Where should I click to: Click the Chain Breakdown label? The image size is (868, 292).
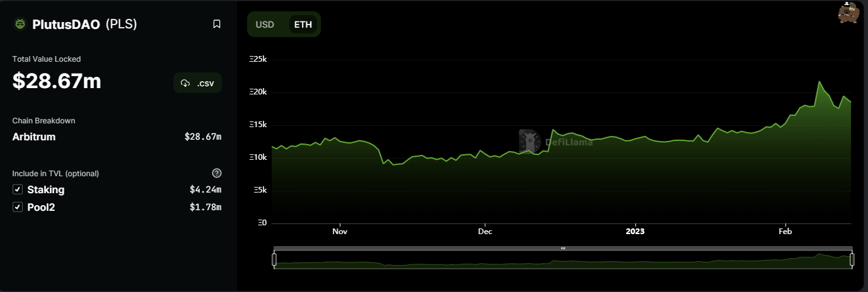coord(43,120)
